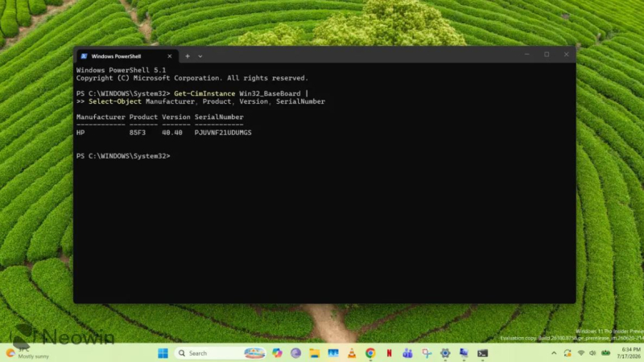Image resolution: width=644 pixels, height=362 pixels.
Task: Click the Select-Object command text
Action: tap(115, 101)
